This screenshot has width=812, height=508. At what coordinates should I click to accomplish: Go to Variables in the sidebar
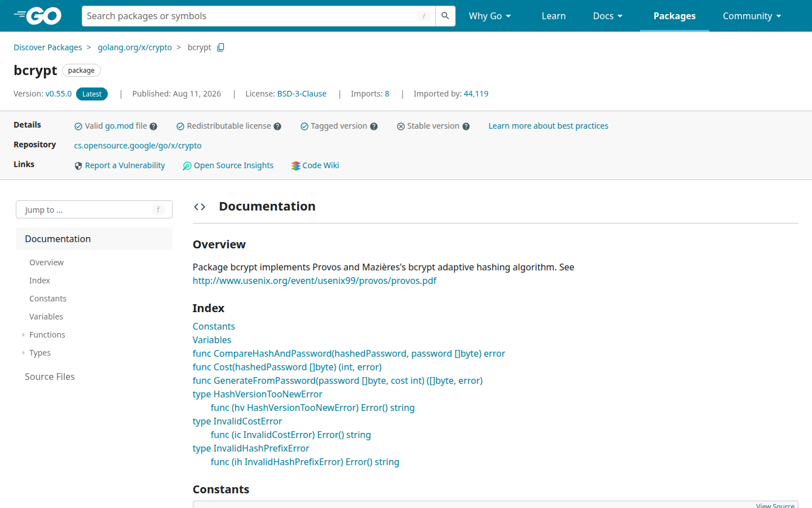click(46, 317)
